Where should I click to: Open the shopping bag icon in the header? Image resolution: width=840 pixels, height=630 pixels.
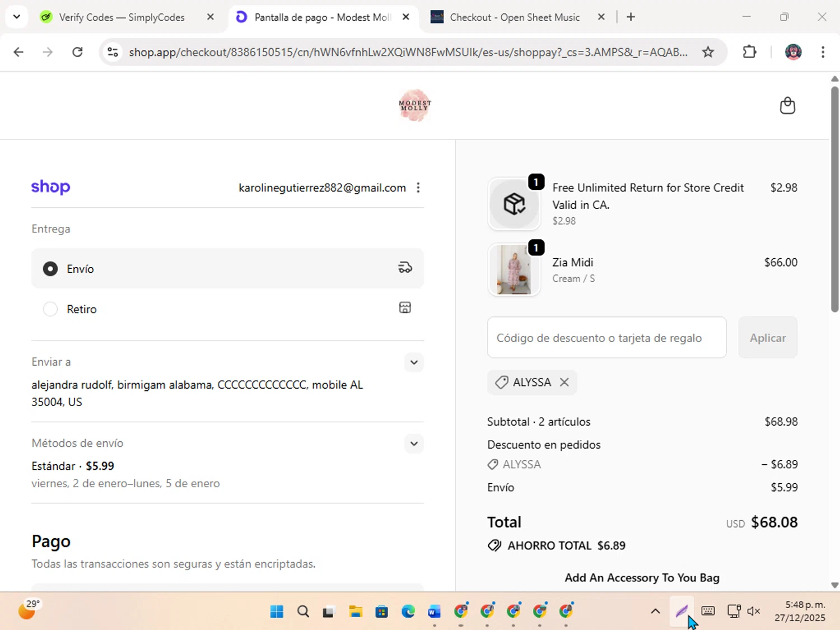coord(787,105)
